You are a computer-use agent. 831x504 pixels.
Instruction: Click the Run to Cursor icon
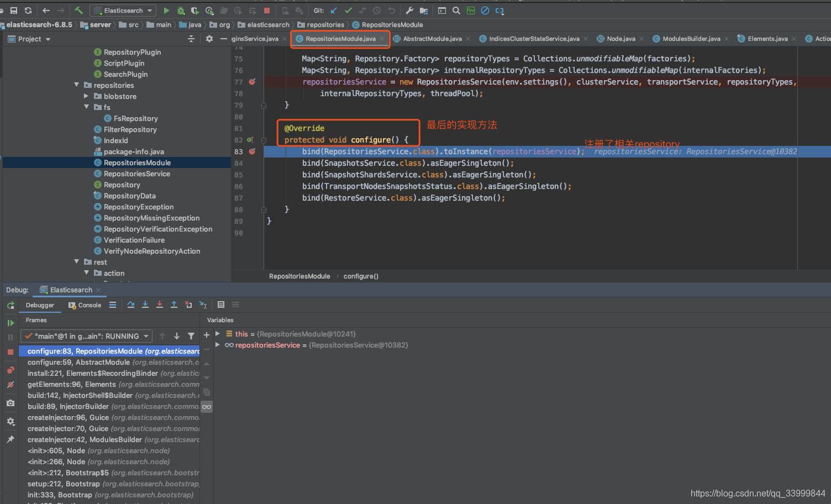click(203, 305)
